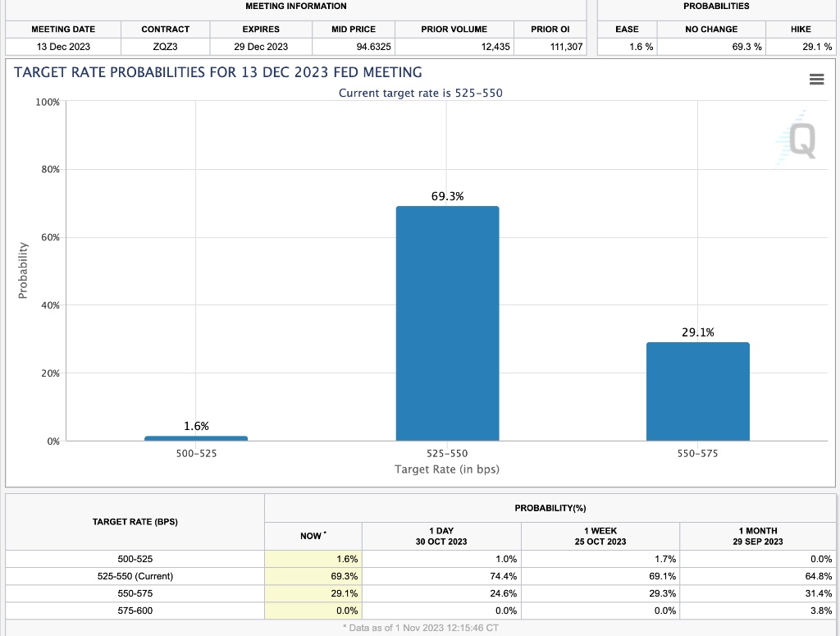Select the 29.1% data label above bar

tap(697, 332)
